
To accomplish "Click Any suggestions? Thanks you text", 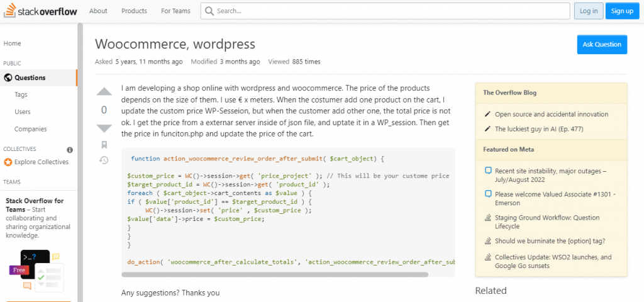I will [170, 293].
